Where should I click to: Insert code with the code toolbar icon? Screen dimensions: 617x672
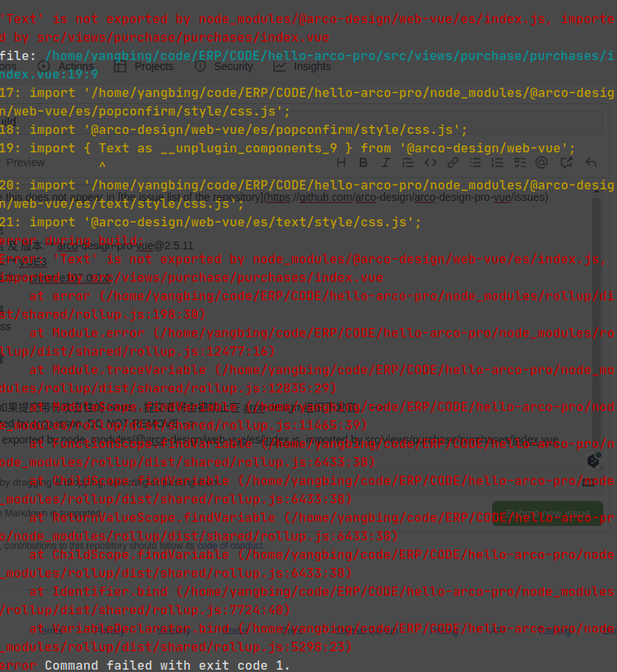(x=430, y=162)
